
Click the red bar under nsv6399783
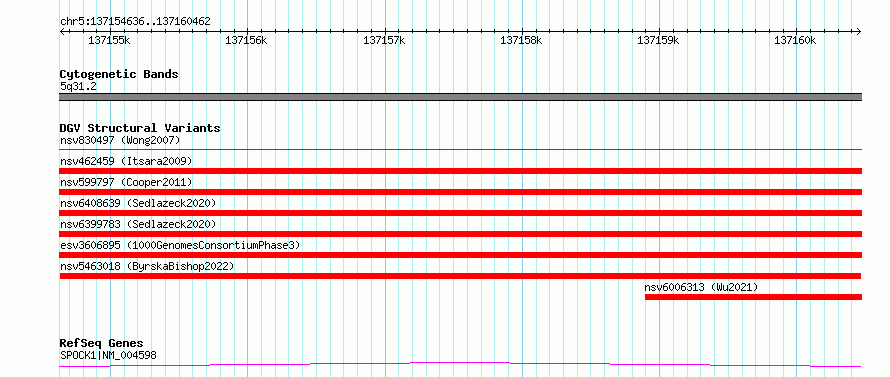(x=460, y=234)
